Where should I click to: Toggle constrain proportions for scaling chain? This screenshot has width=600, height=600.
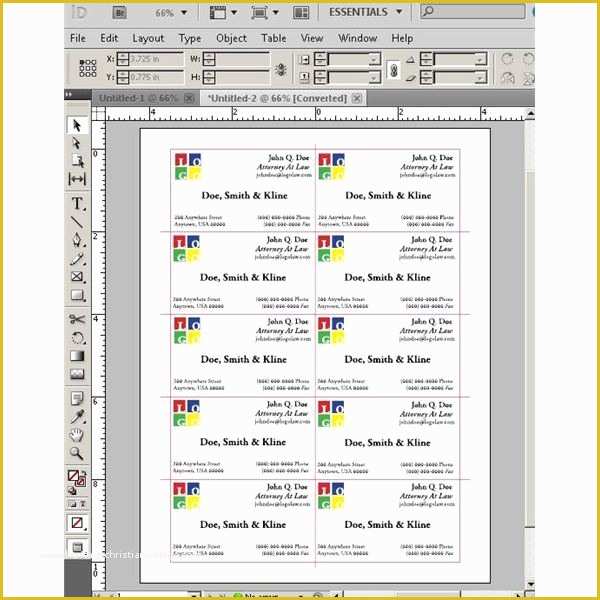tap(394, 70)
